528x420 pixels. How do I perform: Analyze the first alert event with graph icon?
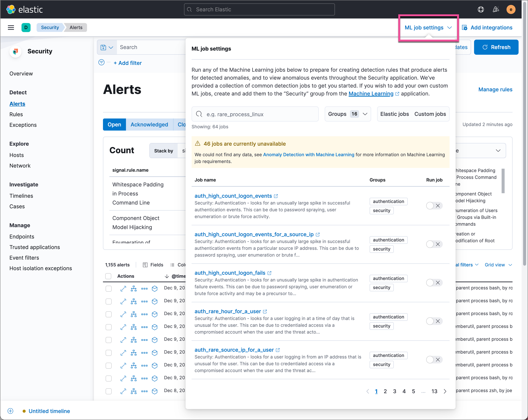click(134, 289)
